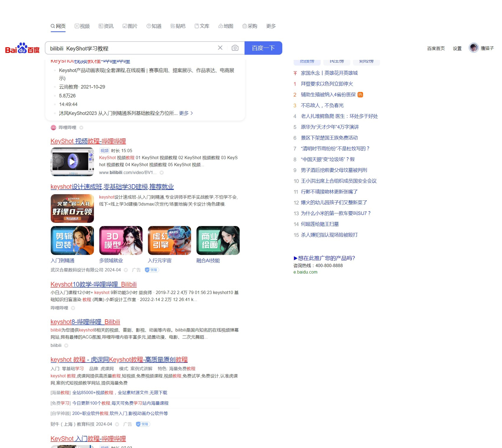Open 融合AI技能 link
Viewport: 502px width, 448px height.
point(208,261)
